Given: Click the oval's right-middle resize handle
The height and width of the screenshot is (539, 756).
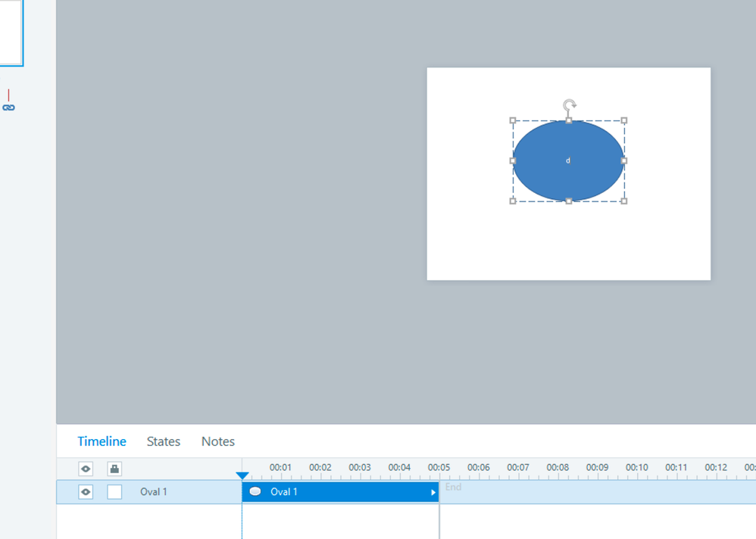Looking at the screenshot, I should pyautogui.click(x=624, y=160).
